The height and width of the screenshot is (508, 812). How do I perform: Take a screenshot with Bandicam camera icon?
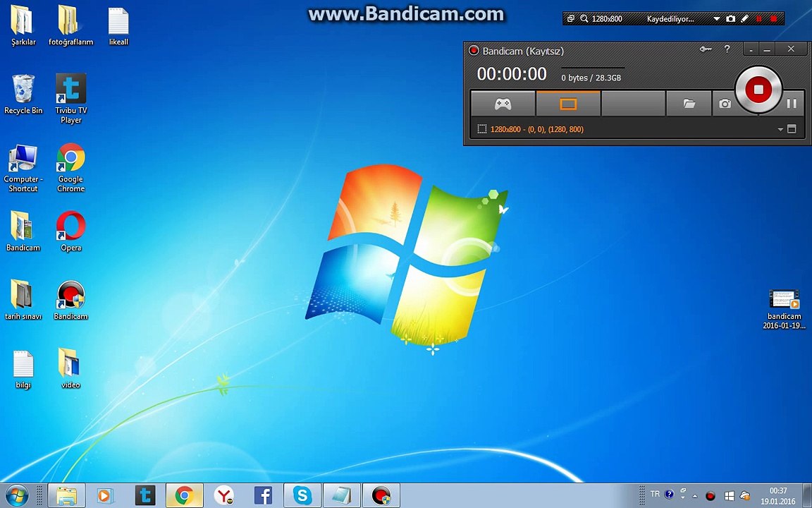pos(725,104)
